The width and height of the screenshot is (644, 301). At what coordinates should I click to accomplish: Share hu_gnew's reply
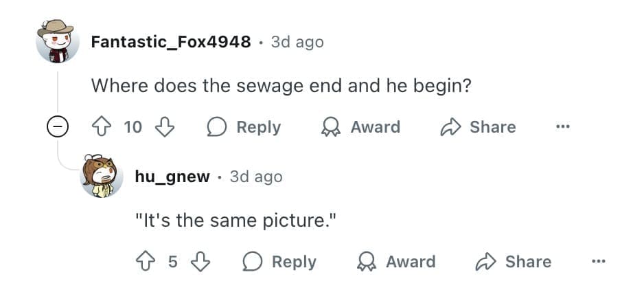[514, 262]
